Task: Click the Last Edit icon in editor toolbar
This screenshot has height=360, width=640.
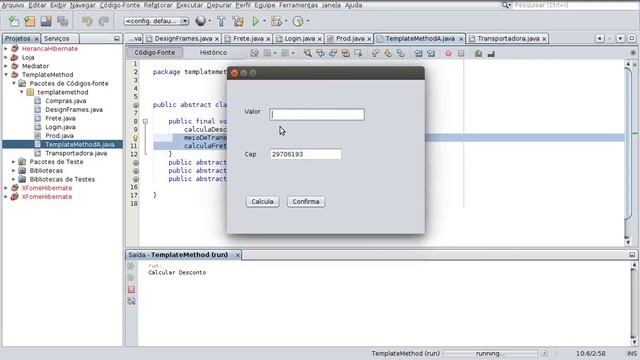Action: pos(254,53)
